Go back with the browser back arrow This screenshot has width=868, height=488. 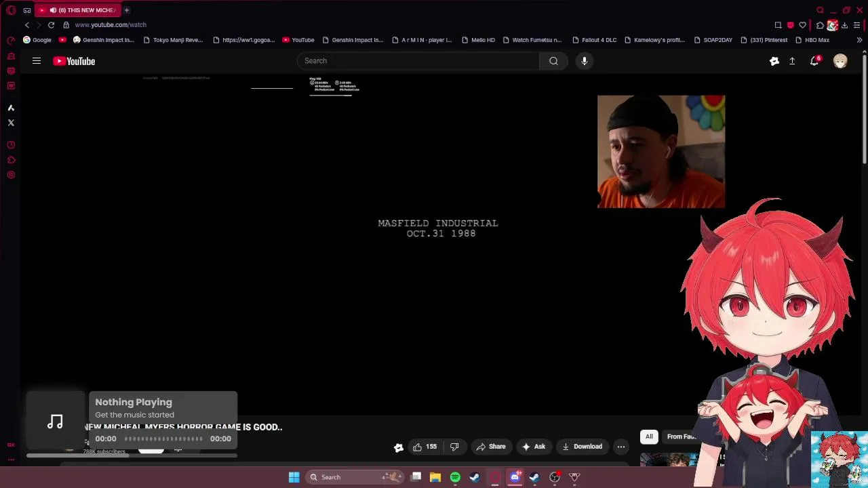tap(27, 25)
